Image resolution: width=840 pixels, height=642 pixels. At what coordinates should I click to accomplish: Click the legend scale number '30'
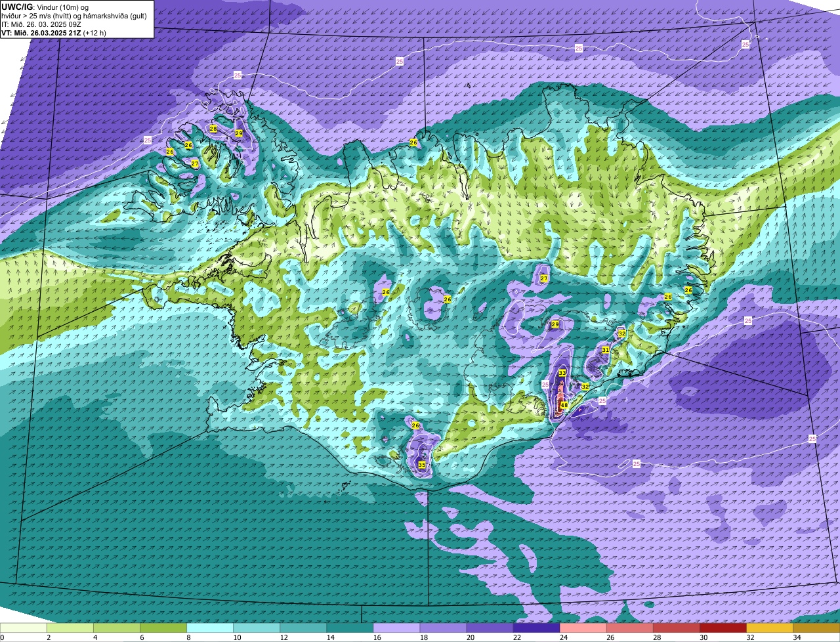(703, 637)
